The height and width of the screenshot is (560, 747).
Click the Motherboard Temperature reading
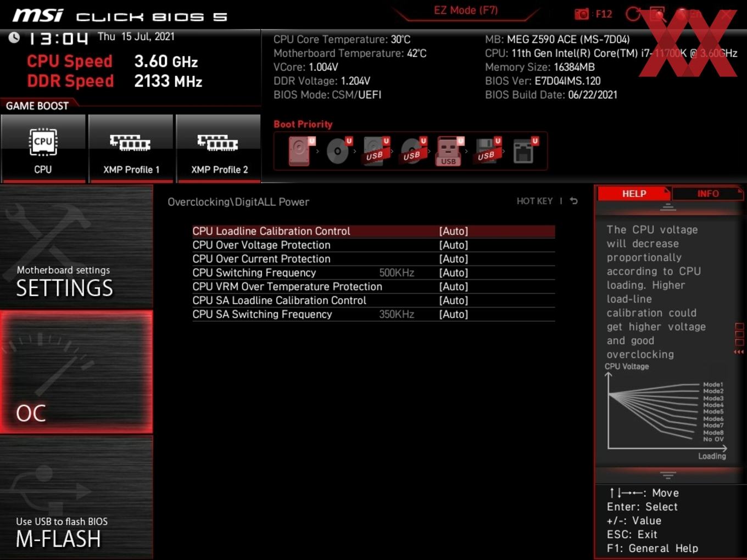(350, 53)
